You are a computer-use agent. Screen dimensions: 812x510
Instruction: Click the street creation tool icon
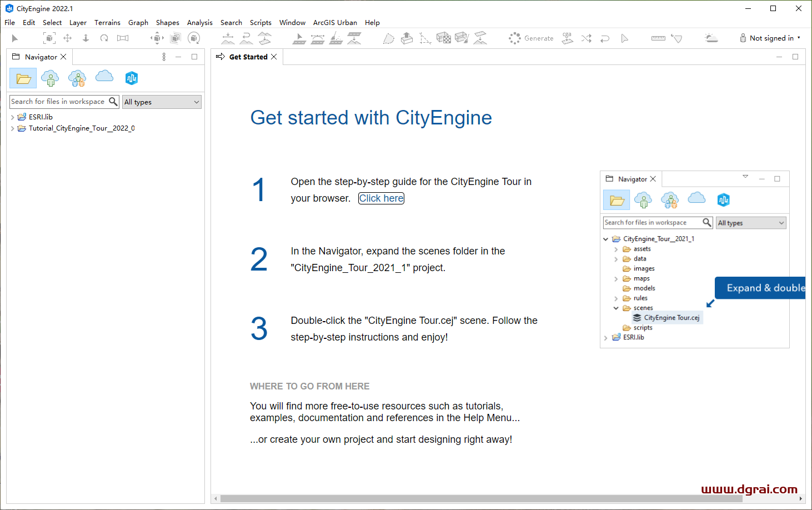(299, 38)
